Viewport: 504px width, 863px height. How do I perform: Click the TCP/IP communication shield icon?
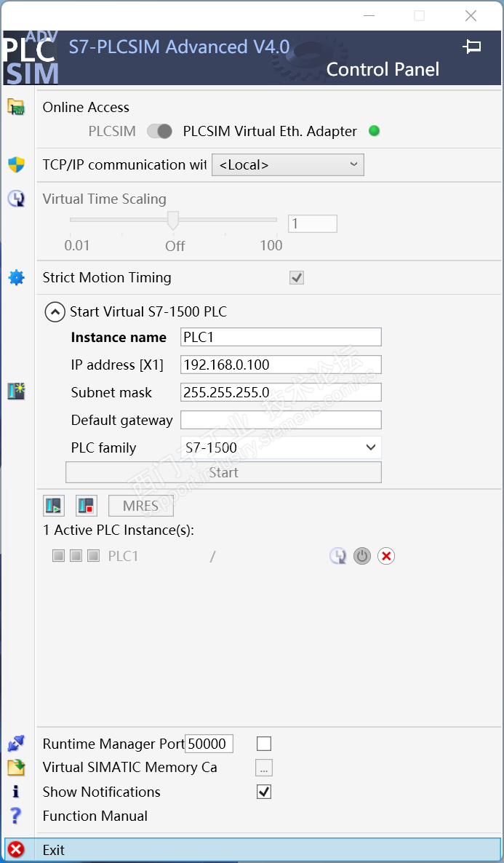pos(16,164)
